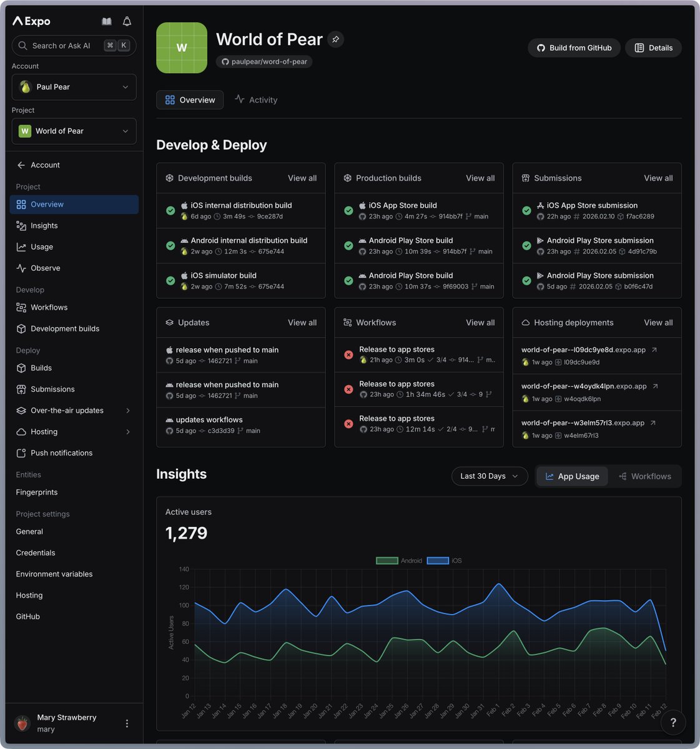Click the Development builds cube sidebar icon
Screen dimensions: 700x749
(21, 329)
